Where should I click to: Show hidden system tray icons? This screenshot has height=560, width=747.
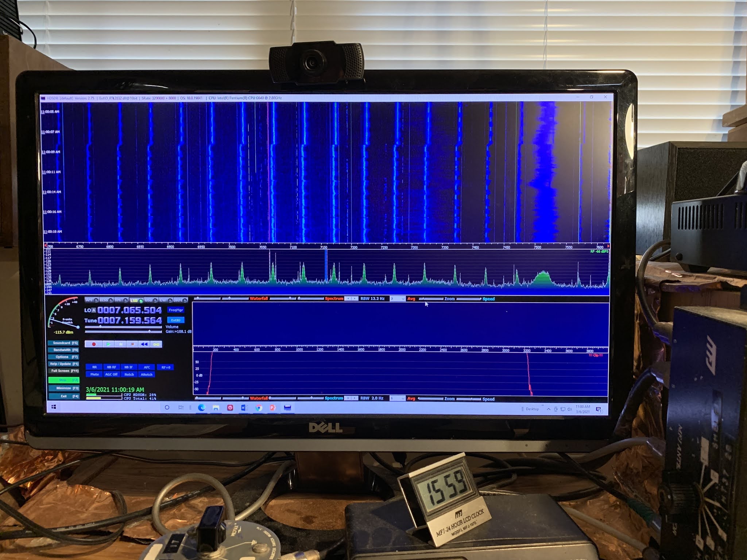548,409
